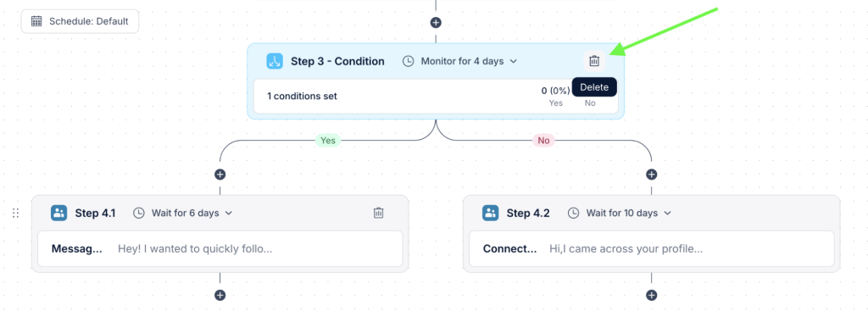
Task: Click the green Yes branch label
Action: [x=328, y=141]
